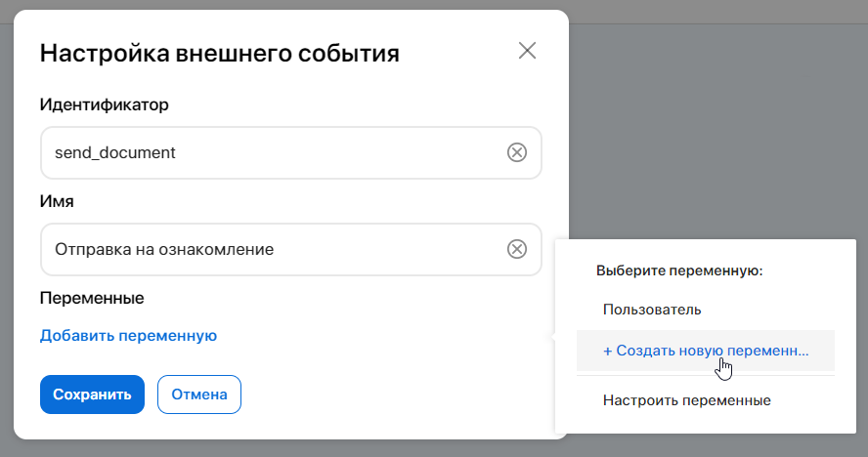Click the Имя field label
This screenshot has width=868, height=457.
pyautogui.click(x=57, y=201)
